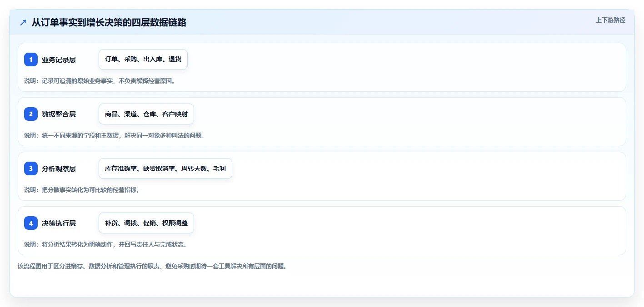Screen dimensions: 644x307
Task: Click the 上下游路径 label
Action: [x=610, y=20]
